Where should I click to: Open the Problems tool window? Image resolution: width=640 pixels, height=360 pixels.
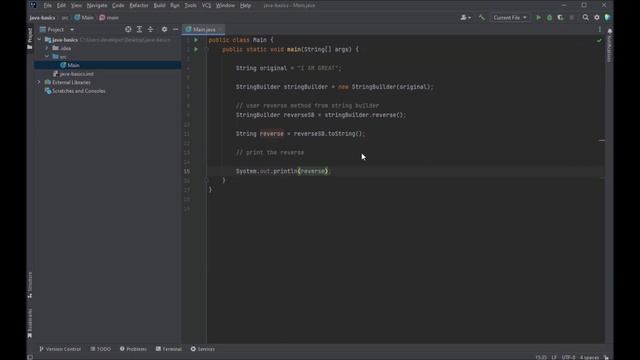coord(133,349)
